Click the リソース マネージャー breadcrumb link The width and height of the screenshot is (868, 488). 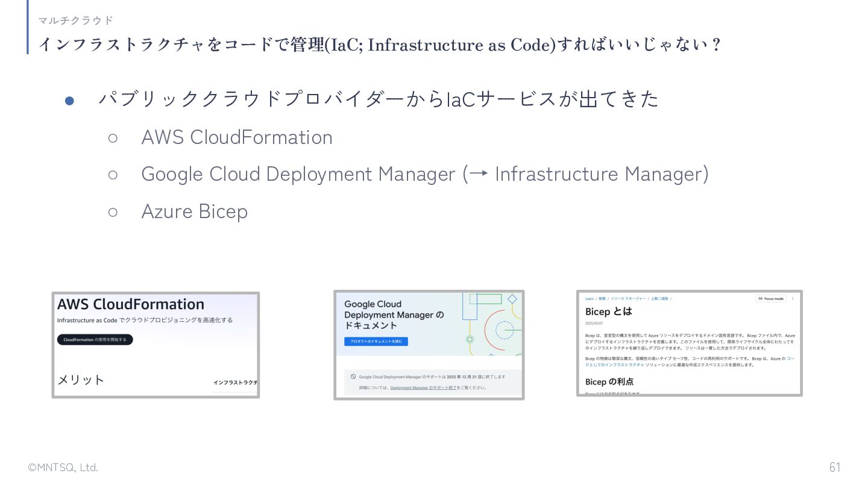pos(628,298)
